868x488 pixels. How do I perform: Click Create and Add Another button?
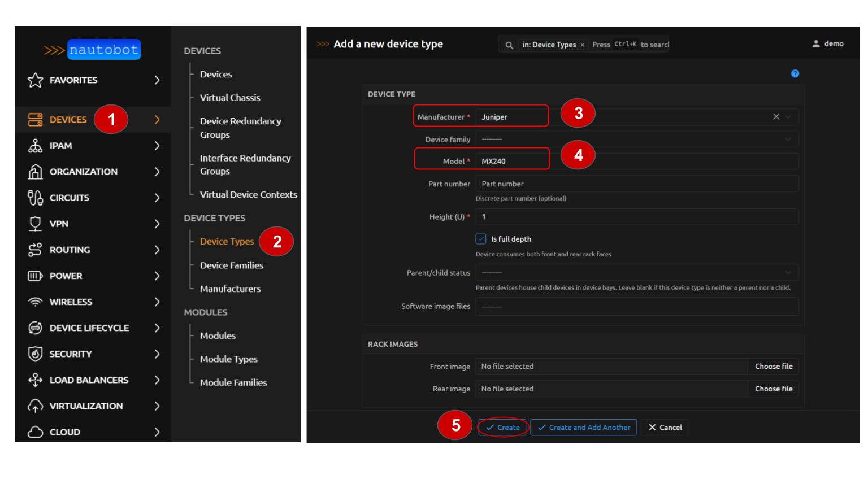click(583, 428)
